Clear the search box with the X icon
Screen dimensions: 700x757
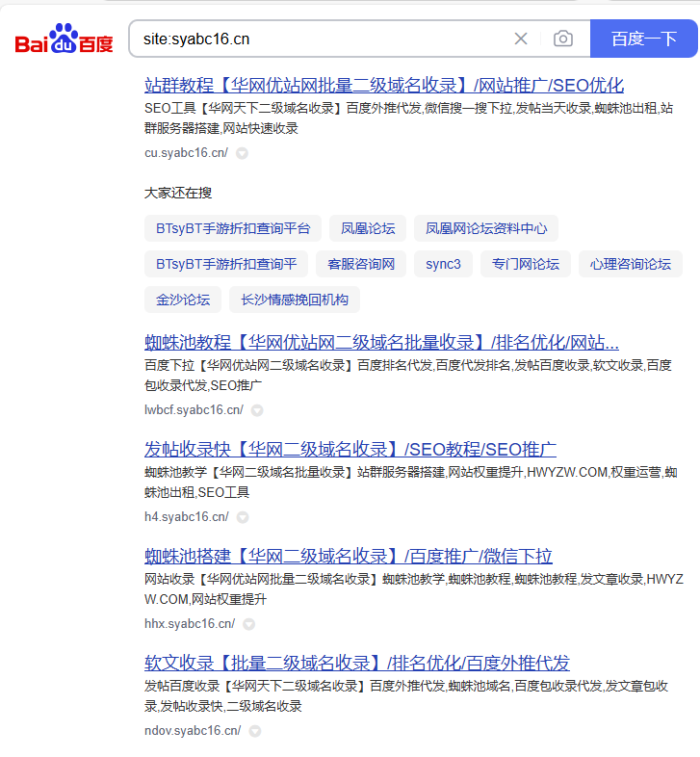click(x=521, y=39)
